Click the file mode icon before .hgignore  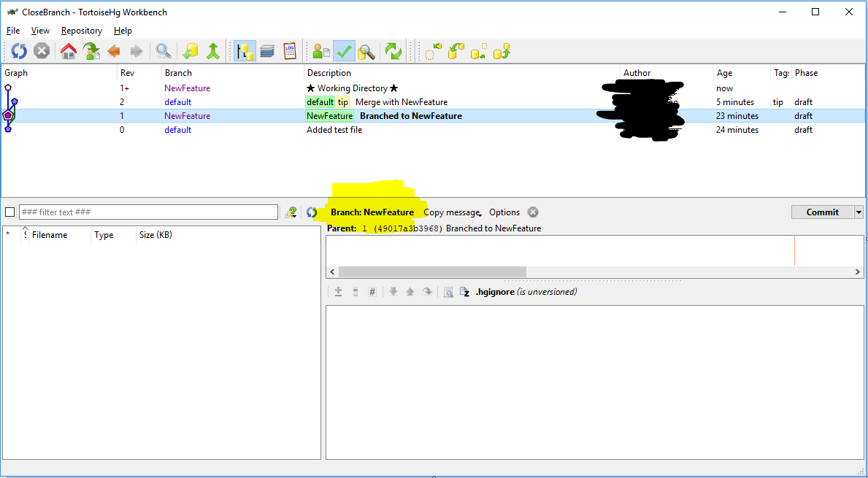465,292
